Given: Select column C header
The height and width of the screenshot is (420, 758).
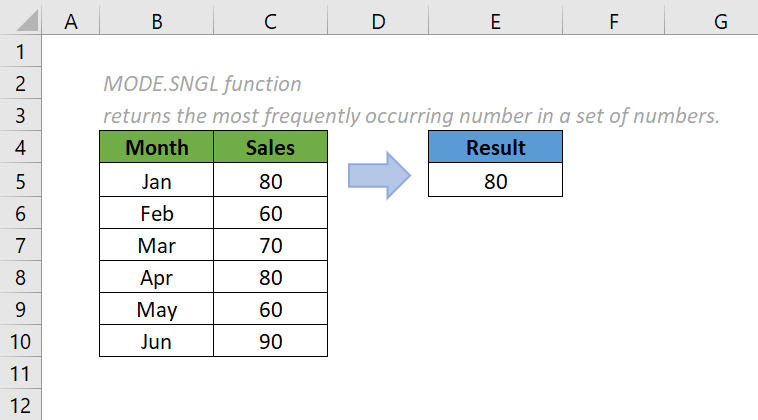Looking at the screenshot, I should coord(270,20).
